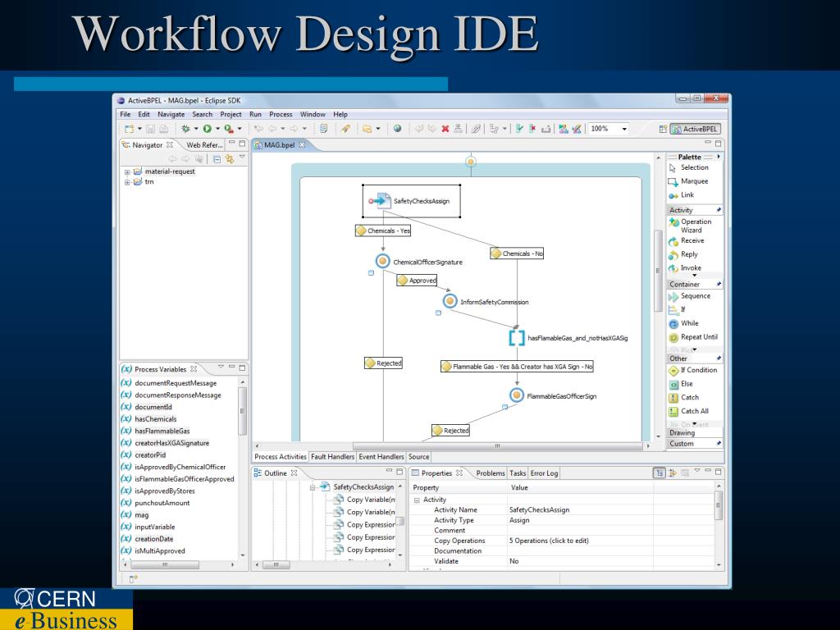
Task: Select the Selection tool in Palette
Action: (x=689, y=167)
